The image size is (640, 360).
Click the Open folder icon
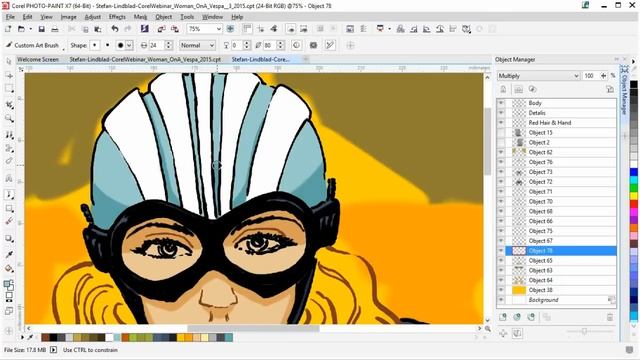pyautogui.click(x=21, y=29)
